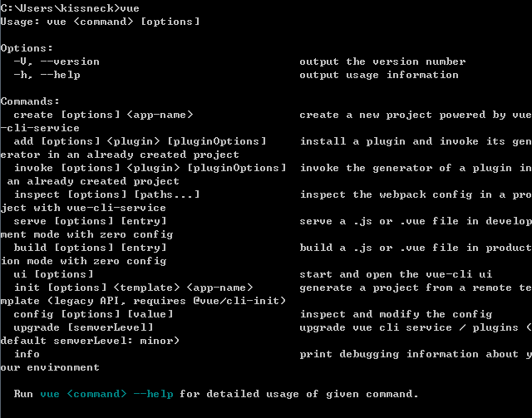Click the 'create [options] <app-name>' command
532x418 pixels.
coord(103,115)
